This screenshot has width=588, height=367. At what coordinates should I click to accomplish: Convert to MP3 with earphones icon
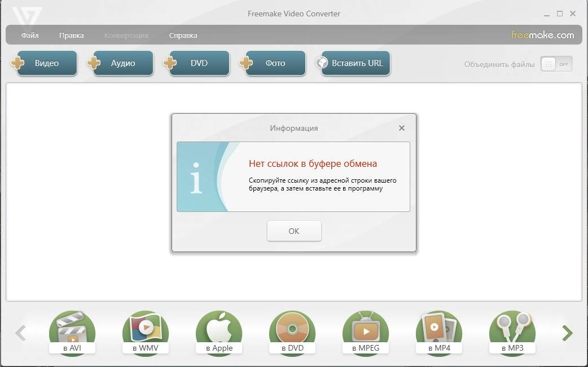(512, 333)
